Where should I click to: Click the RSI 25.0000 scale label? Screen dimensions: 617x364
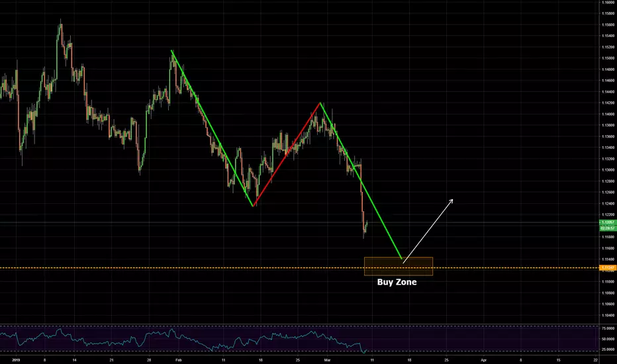click(608, 349)
